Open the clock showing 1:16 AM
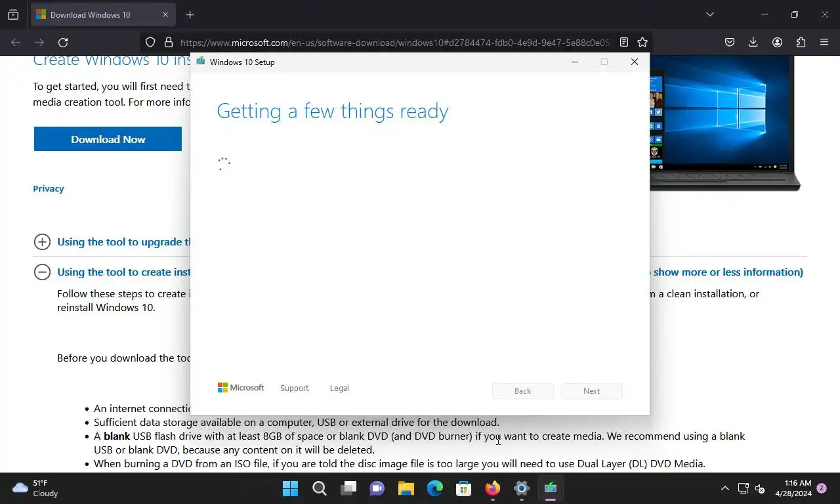 793,488
